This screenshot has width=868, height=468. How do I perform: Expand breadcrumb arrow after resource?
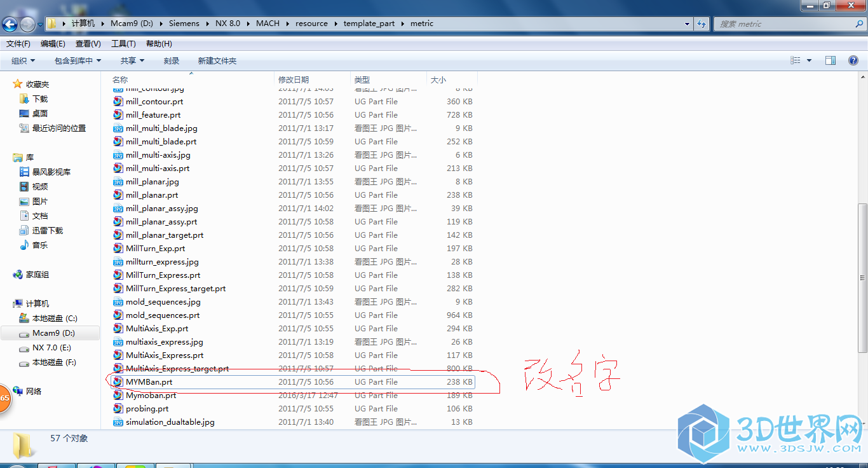pos(336,24)
